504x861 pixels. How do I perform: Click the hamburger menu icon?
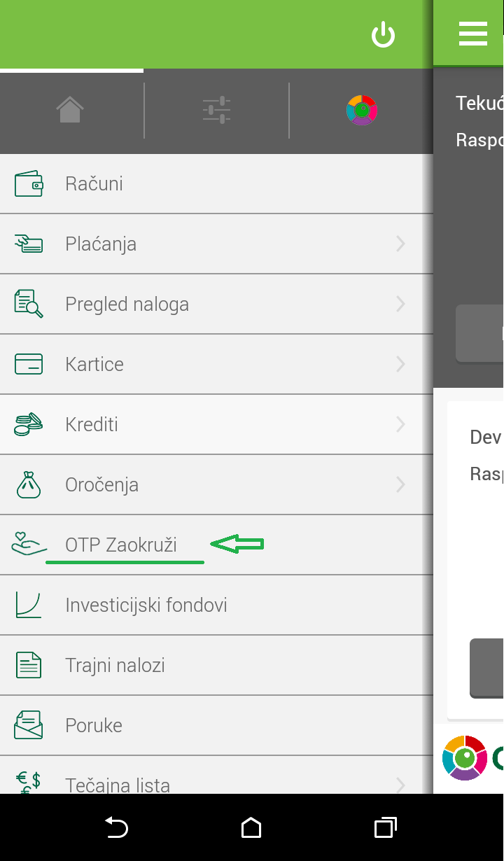pyautogui.click(x=473, y=33)
